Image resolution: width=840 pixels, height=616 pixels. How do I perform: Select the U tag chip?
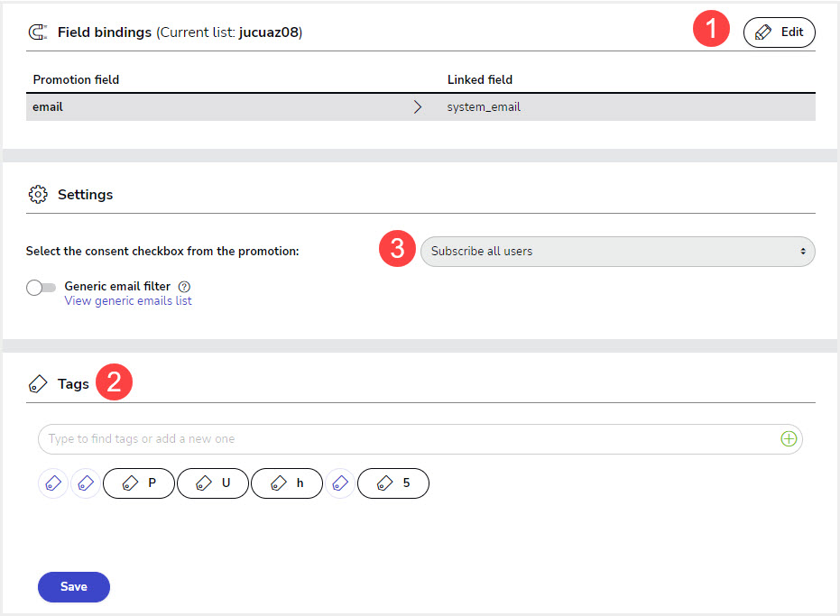tap(213, 483)
